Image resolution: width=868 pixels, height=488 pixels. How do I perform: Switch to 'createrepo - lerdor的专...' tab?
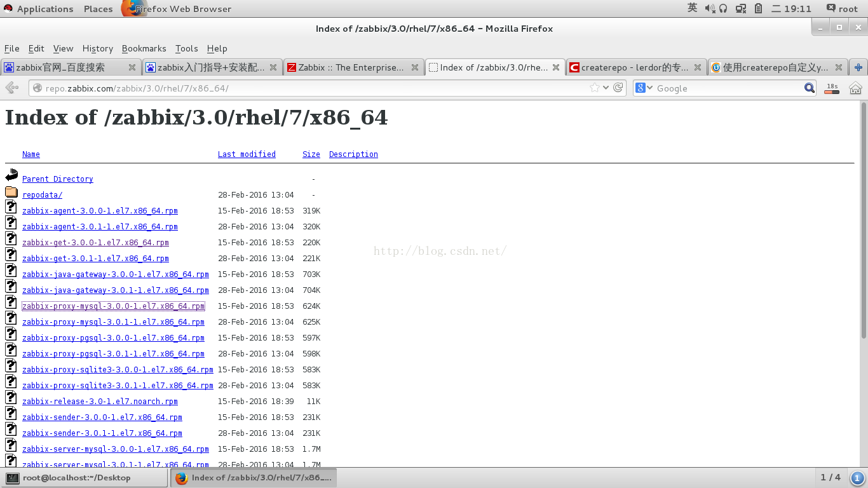636,67
